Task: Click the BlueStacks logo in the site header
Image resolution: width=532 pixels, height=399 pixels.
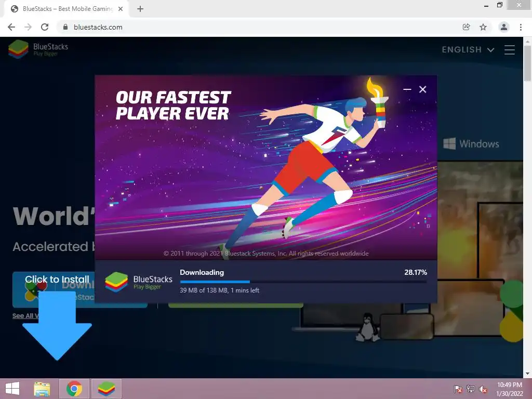Action: coord(38,49)
